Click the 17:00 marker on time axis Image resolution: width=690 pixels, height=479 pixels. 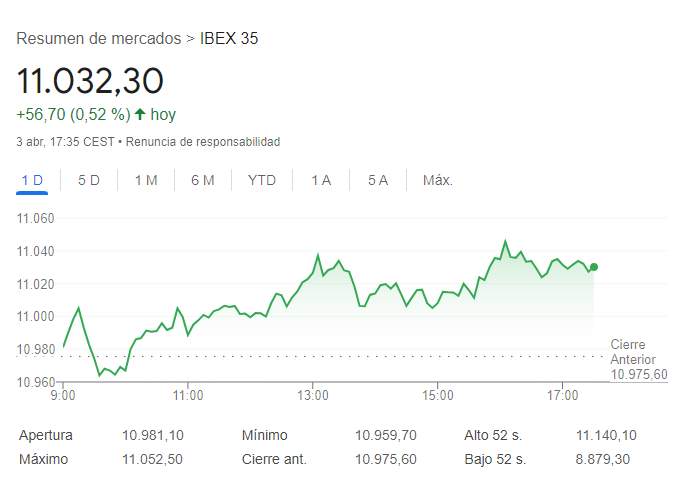click(562, 395)
